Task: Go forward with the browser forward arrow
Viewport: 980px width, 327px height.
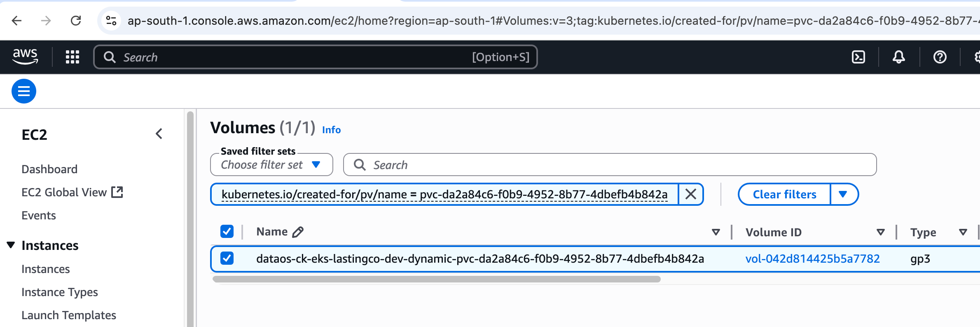Action: tap(46, 21)
